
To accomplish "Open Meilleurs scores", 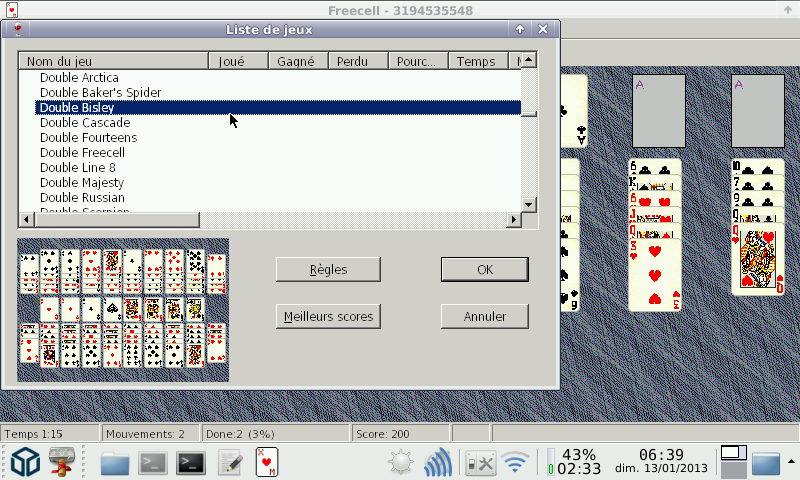I will (x=329, y=316).
